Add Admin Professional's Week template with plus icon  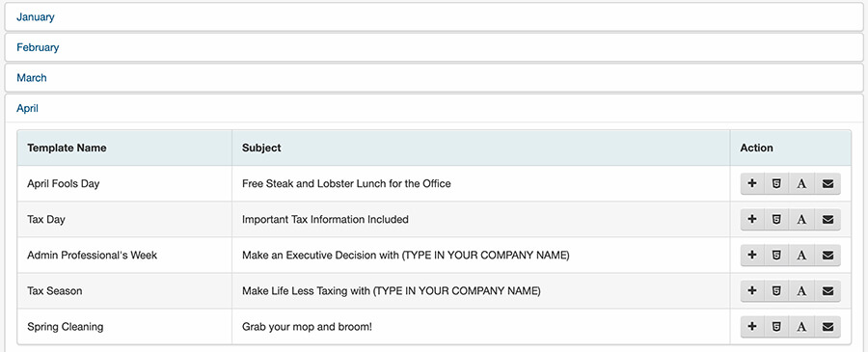click(x=752, y=256)
